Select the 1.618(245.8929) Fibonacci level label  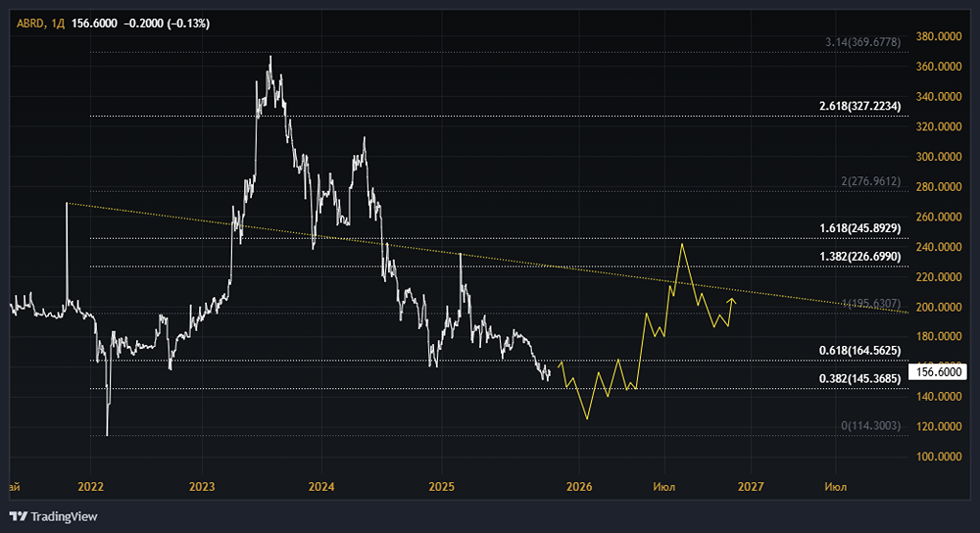tap(860, 228)
